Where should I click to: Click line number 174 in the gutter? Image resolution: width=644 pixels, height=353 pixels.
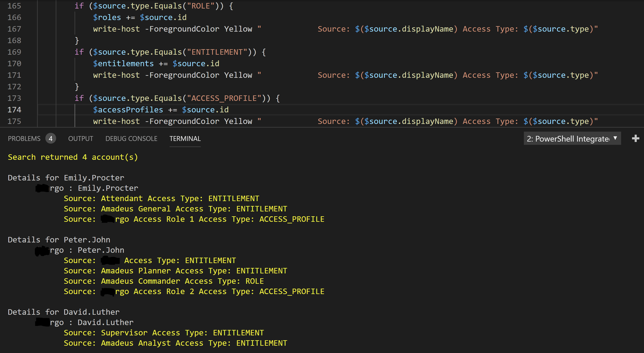[x=14, y=110]
